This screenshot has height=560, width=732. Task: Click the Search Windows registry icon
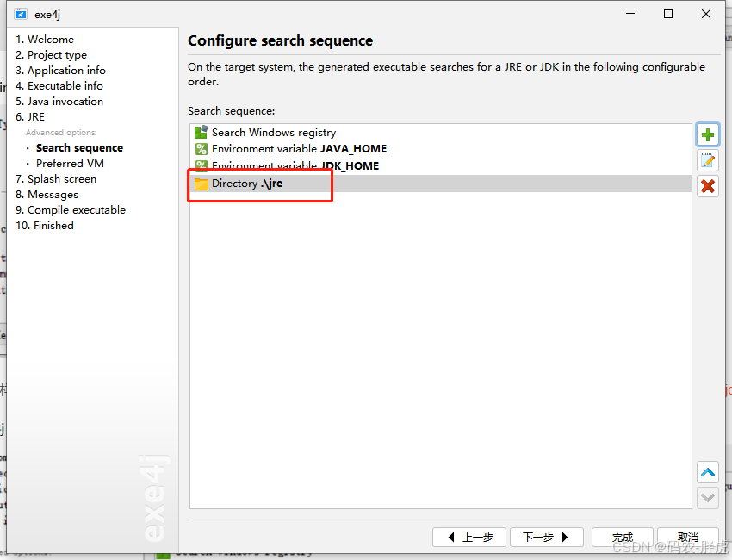[x=201, y=133]
